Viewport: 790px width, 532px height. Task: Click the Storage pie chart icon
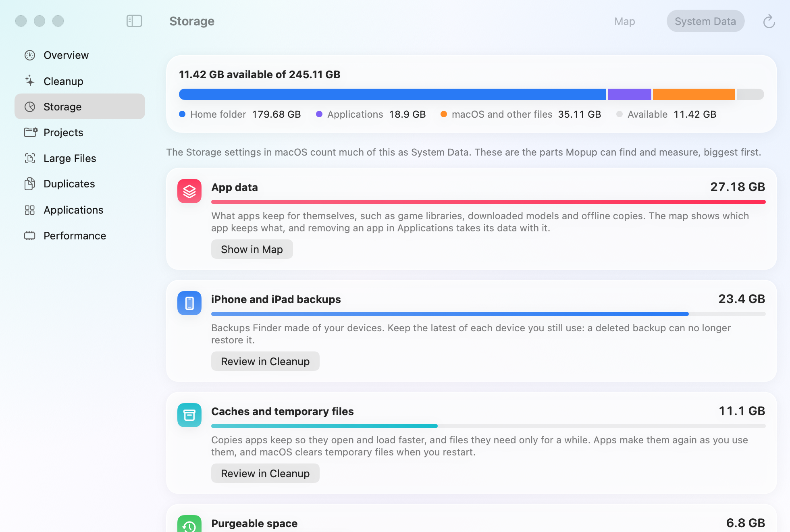point(30,107)
